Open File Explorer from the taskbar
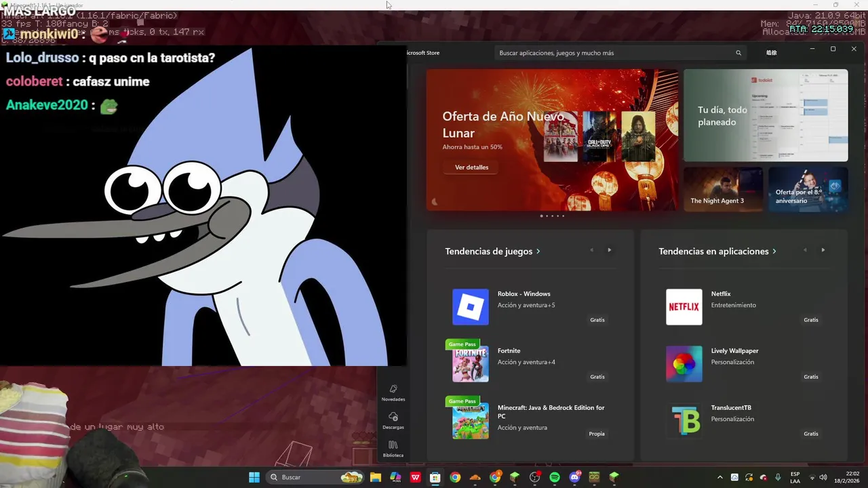The height and width of the screenshot is (488, 868). coord(376,477)
